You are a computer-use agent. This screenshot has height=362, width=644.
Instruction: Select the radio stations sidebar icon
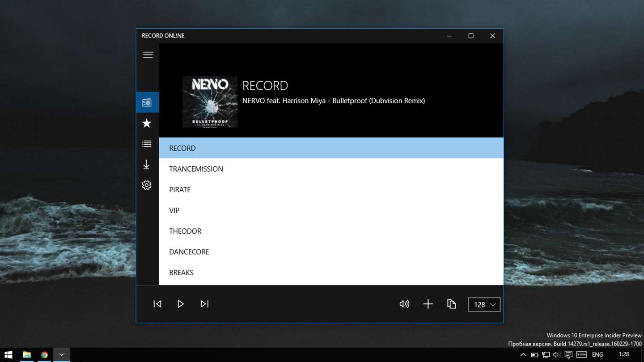point(147,103)
